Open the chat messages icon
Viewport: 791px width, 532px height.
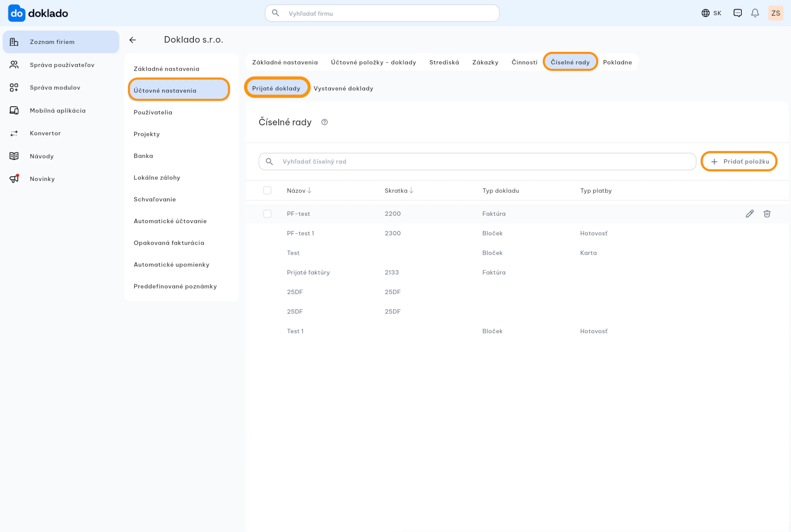point(738,13)
